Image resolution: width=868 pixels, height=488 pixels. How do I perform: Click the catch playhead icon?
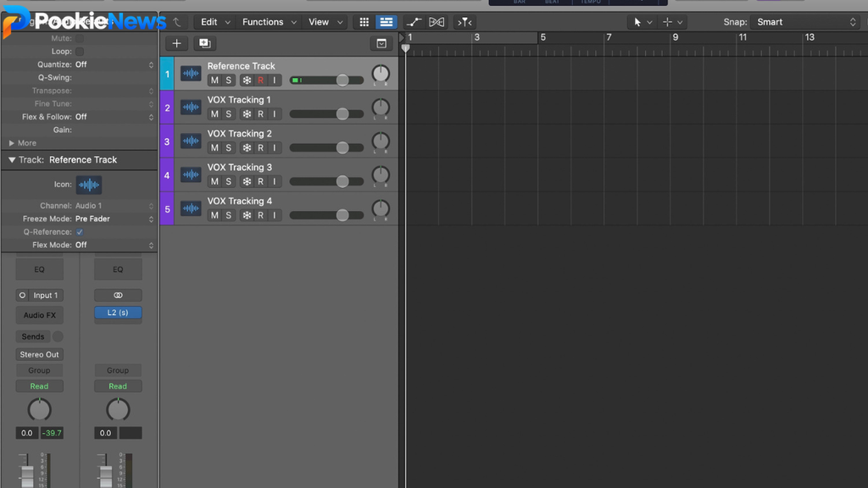tap(465, 22)
